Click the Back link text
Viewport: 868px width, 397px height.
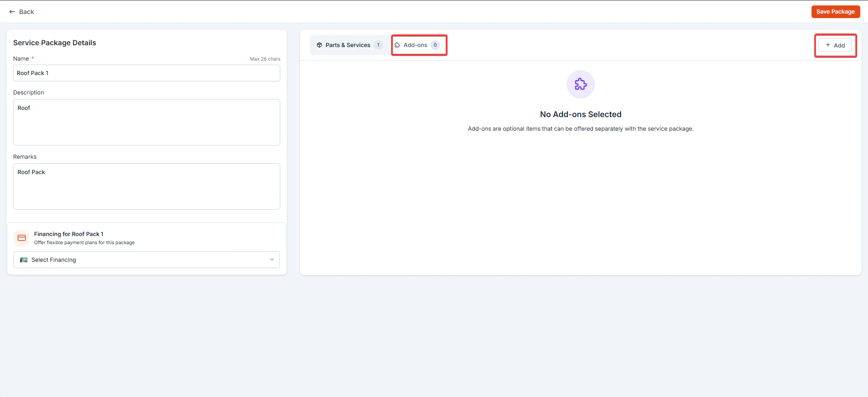coord(26,12)
